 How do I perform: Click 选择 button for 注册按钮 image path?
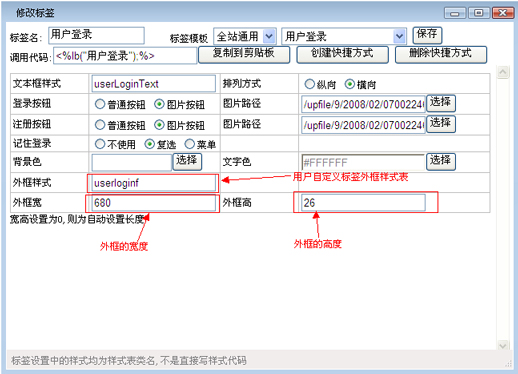click(x=441, y=124)
